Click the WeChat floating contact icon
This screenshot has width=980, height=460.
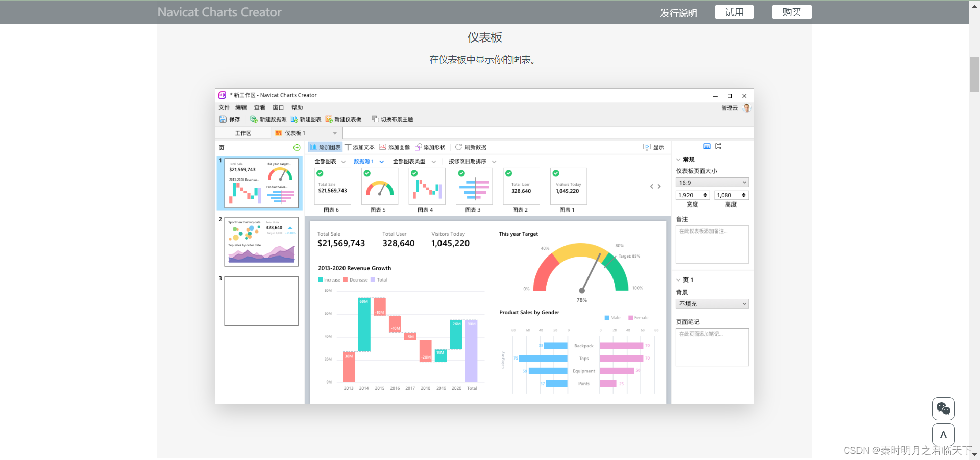[943, 408]
